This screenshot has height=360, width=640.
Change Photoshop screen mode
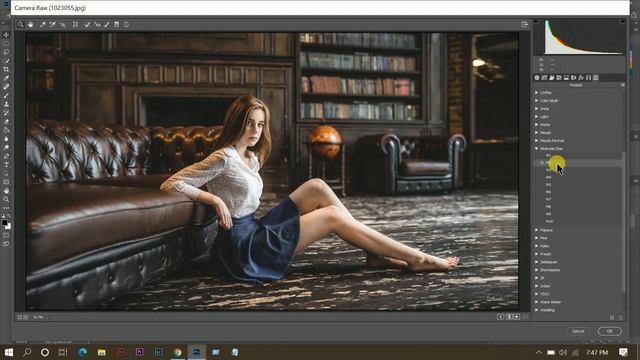tap(6, 244)
